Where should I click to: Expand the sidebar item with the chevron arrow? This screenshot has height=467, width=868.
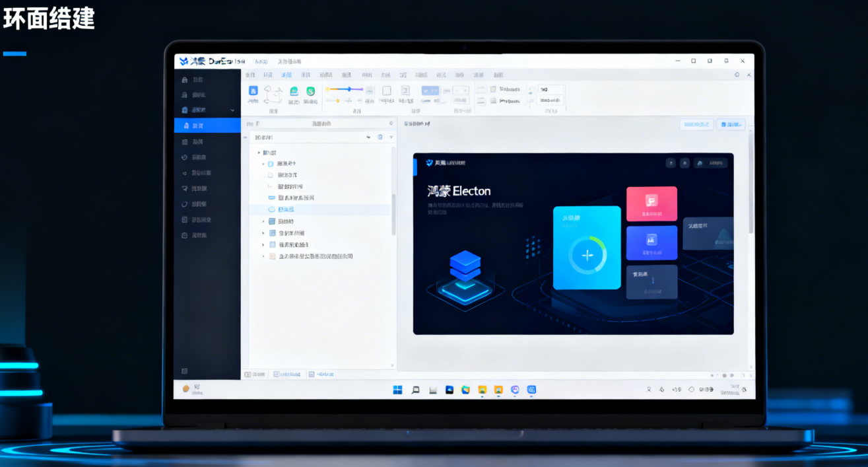pyautogui.click(x=207, y=110)
